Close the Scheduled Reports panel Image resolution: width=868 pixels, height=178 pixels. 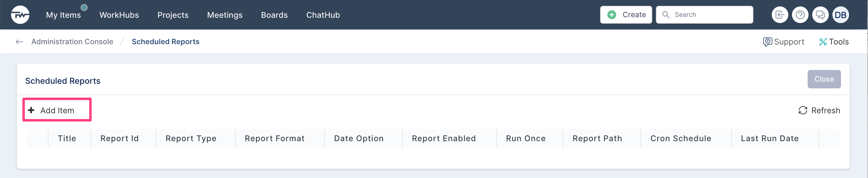824,79
